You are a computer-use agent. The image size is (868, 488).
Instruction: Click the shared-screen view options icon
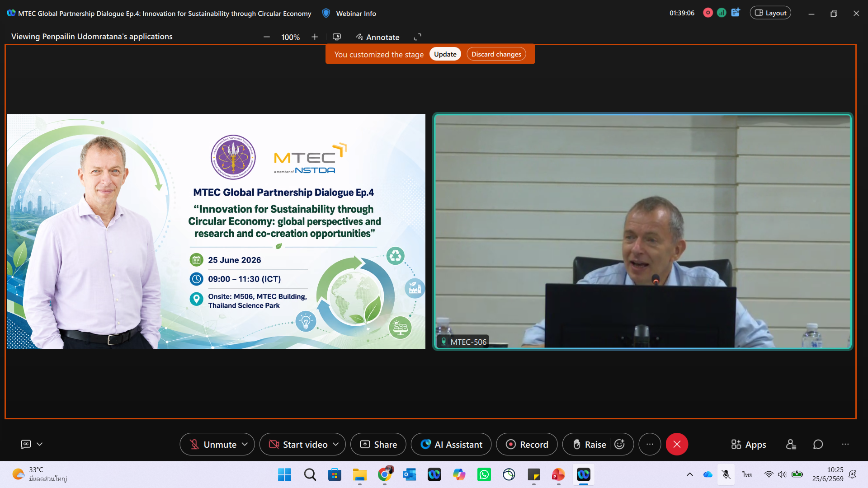point(337,37)
